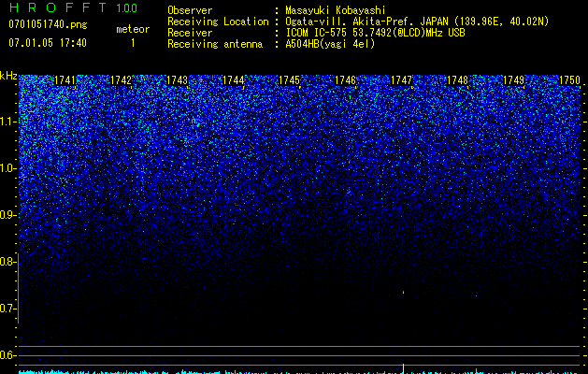Click the 1742 time marker
Image resolution: width=588 pixels, height=374 pixels.
[122, 80]
